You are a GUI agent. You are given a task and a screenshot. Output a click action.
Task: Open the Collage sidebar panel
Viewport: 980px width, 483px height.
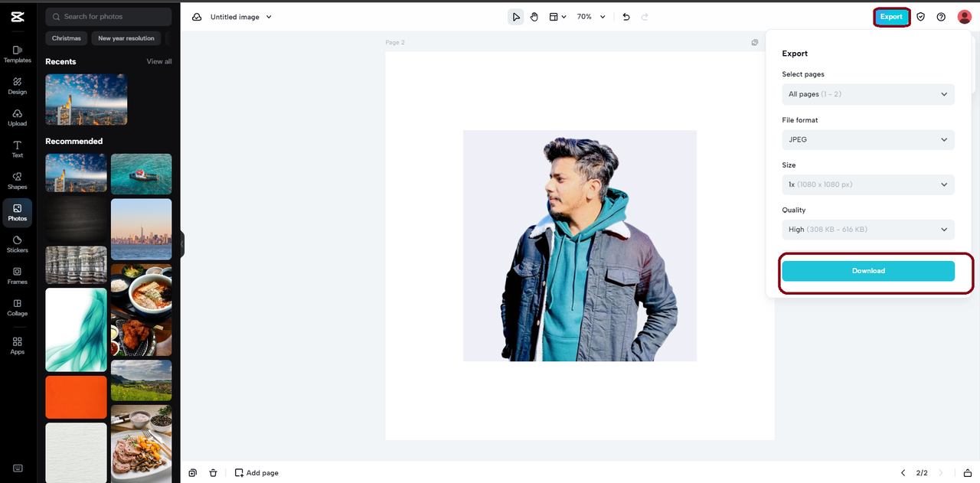coord(18,308)
